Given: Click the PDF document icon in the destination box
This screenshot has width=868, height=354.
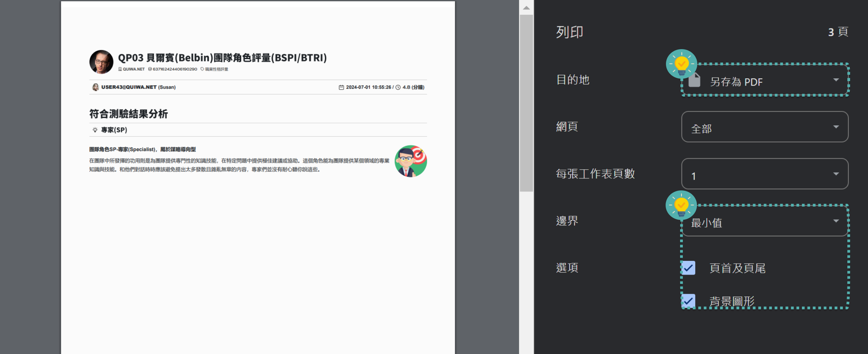Looking at the screenshot, I should point(694,80).
